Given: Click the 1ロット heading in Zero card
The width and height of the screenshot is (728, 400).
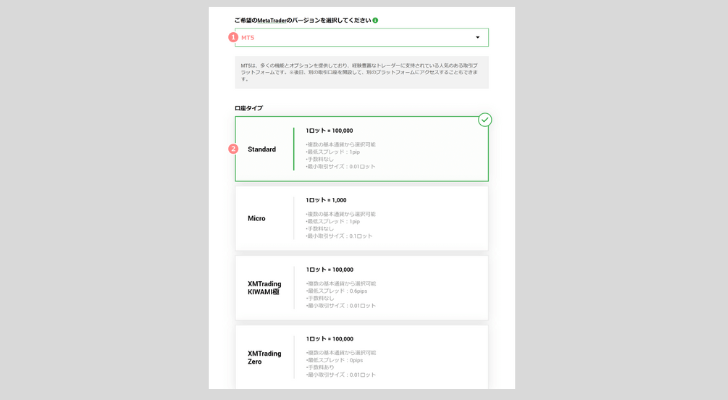Looking at the screenshot, I should point(329,339).
